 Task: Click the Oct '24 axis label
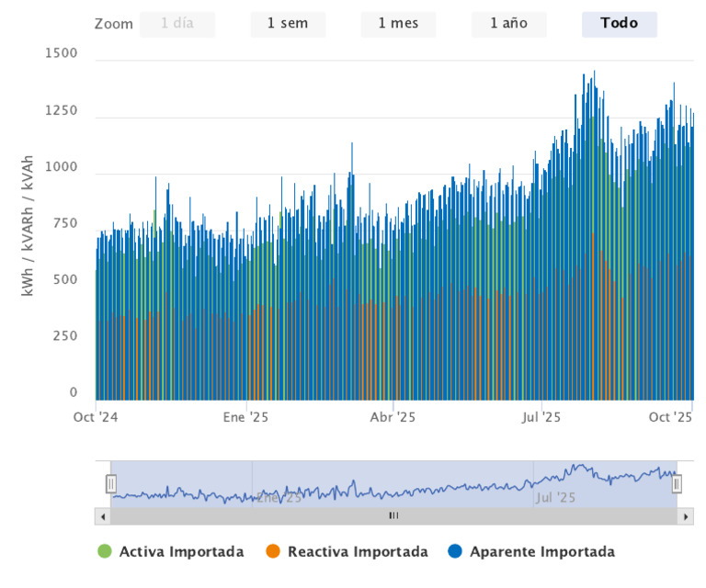[96, 417]
